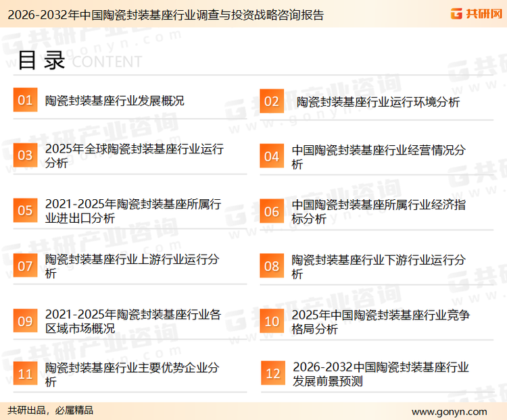Click the orange 06 chapter number badge
Image resolution: width=507 pixels, height=420 pixels.
pos(272,211)
